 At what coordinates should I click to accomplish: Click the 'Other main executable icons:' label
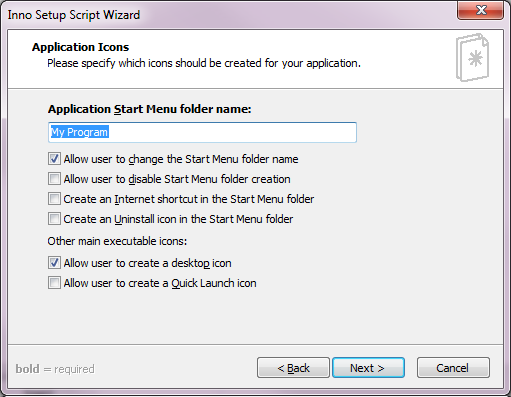(117, 241)
